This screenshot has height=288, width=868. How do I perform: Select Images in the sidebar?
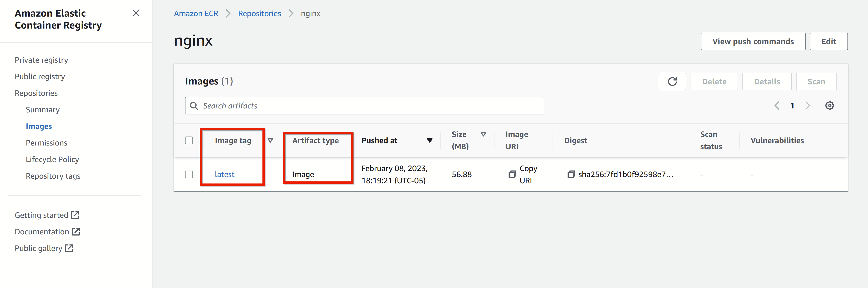39,126
